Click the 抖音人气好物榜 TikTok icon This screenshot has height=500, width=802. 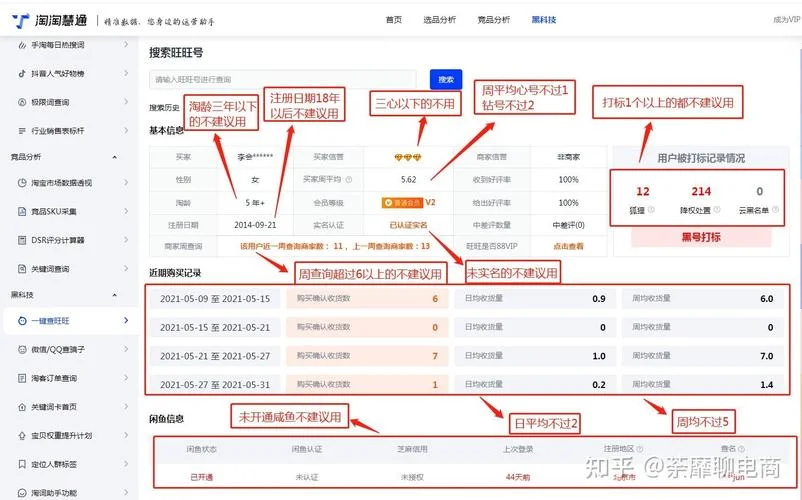pos(22,74)
